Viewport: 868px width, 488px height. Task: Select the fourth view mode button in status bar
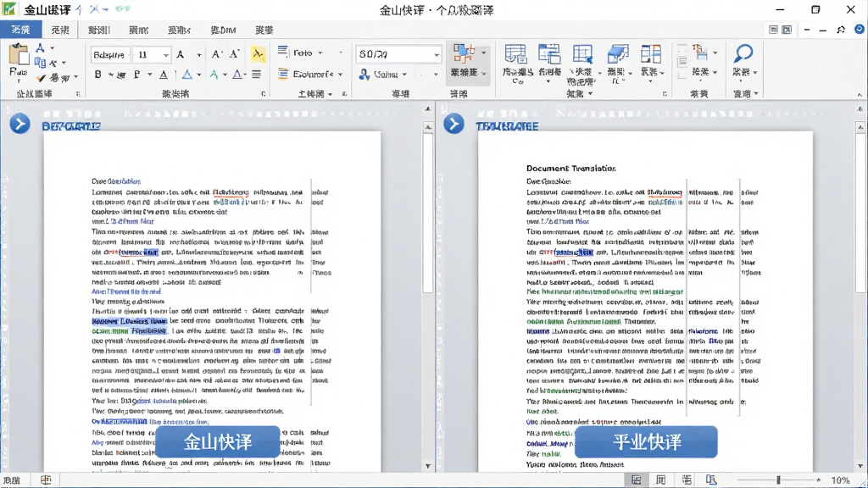pos(711,480)
